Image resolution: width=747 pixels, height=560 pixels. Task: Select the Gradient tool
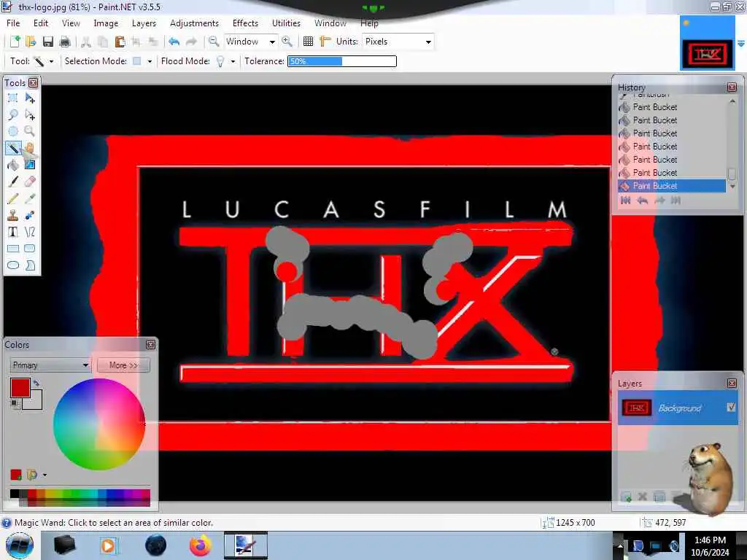29,165
